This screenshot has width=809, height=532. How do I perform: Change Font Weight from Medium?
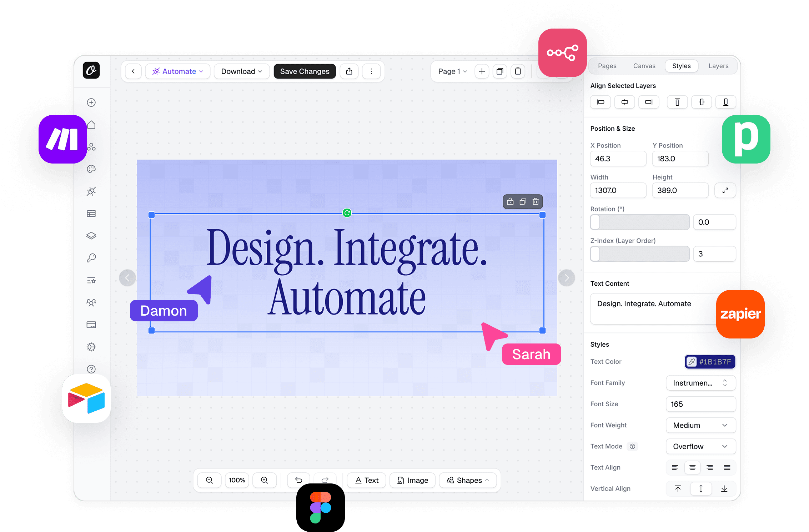[700, 425]
